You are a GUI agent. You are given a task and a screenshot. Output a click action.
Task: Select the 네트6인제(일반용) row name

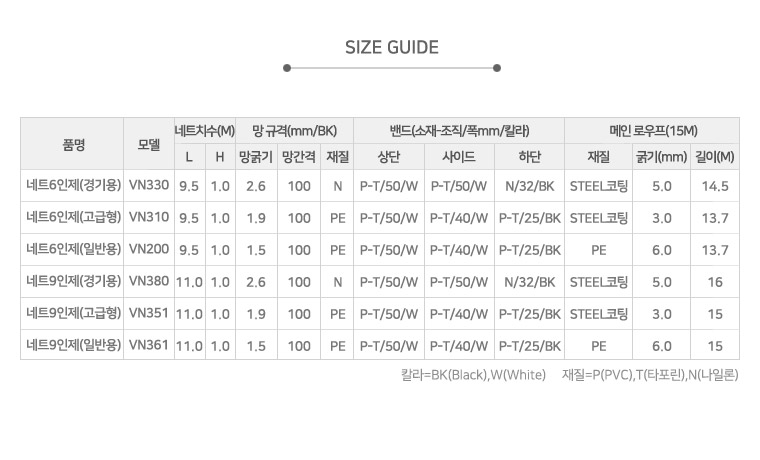[x=73, y=249]
